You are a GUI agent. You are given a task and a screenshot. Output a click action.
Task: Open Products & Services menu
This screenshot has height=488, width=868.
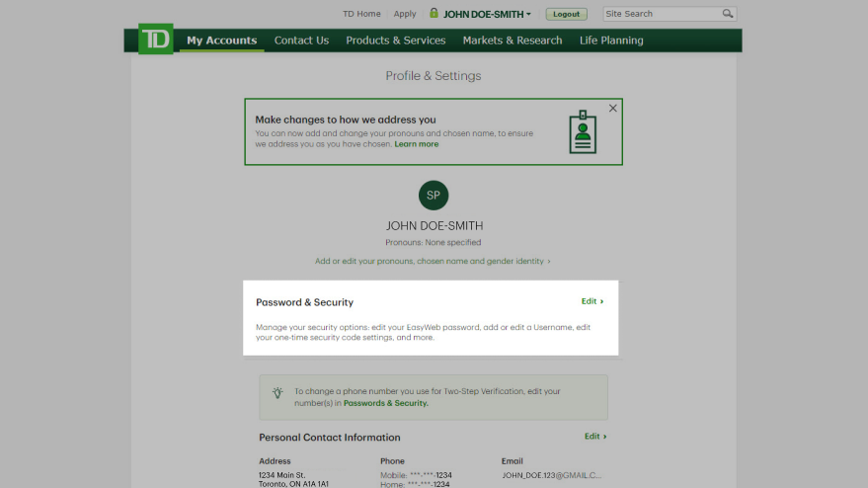[396, 41]
